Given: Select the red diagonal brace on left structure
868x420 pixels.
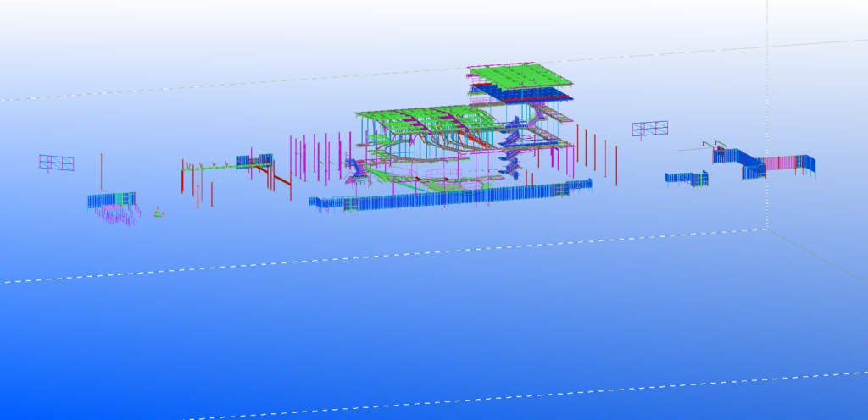Looking at the screenshot, I should pyautogui.click(x=281, y=179).
